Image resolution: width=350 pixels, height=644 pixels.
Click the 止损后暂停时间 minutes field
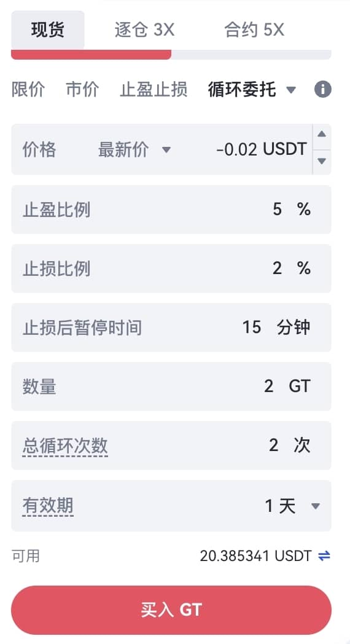click(x=171, y=328)
